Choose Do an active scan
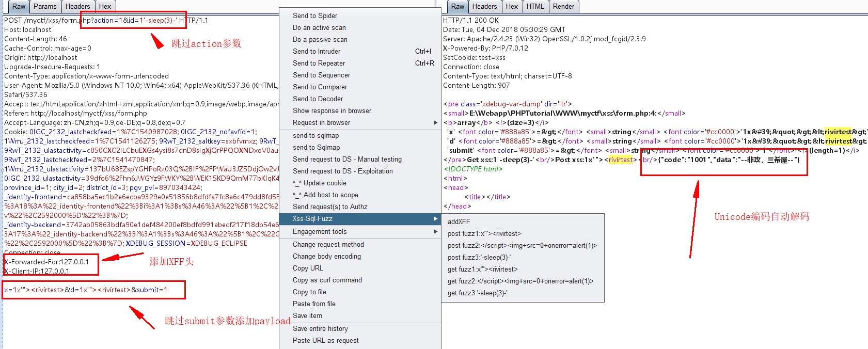 pos(360,27)
